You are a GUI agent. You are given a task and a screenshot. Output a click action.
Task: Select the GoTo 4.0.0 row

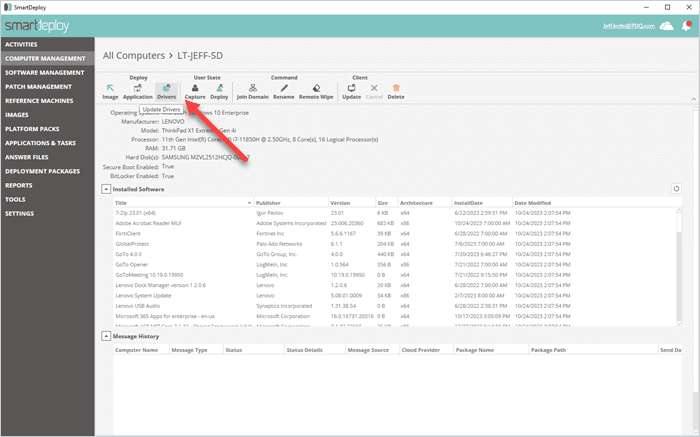pos(395,254)
